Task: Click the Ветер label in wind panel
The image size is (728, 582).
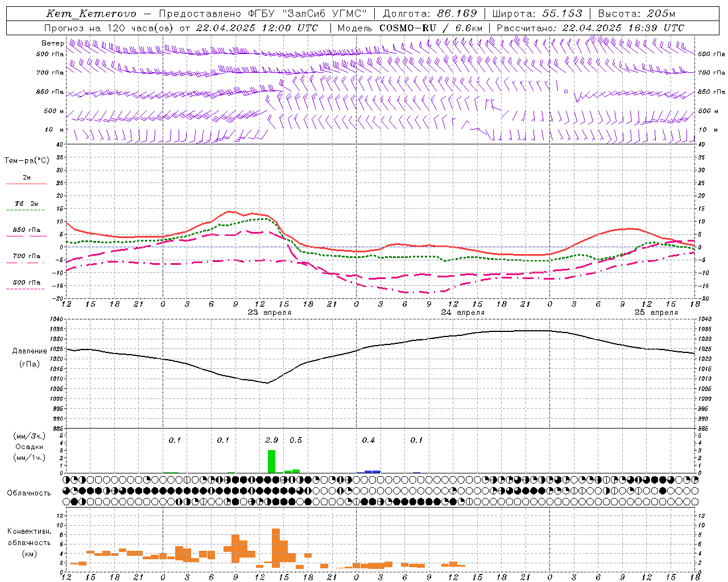Action: pos(53,43)
